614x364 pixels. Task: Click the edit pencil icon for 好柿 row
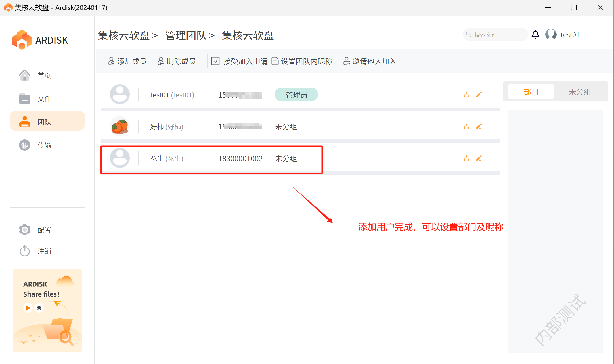point(479,127)
